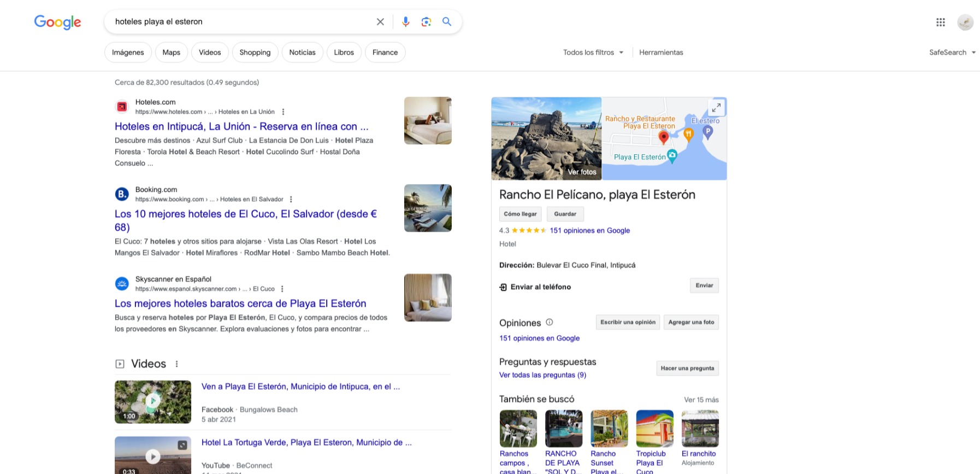Click the Cómo llegar button
980x474 pixels.
click(520, 214)
